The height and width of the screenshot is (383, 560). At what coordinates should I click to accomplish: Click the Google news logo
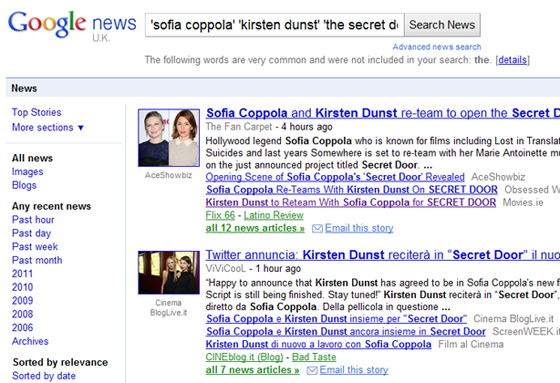(72, 25)
